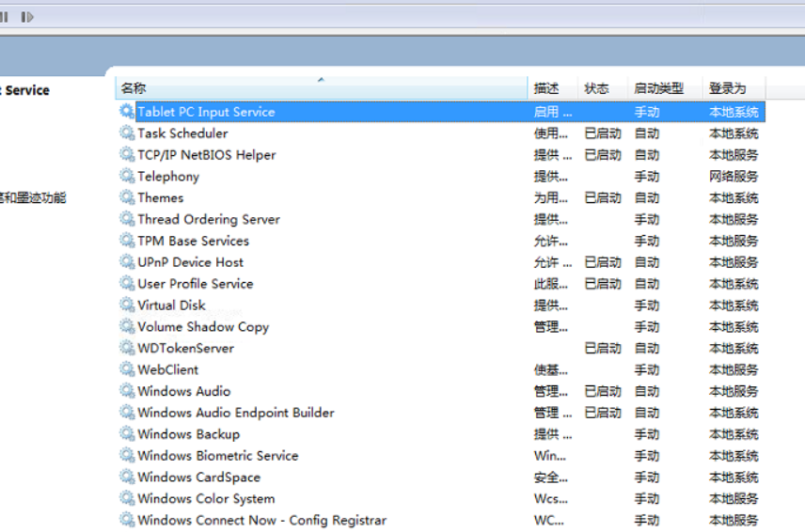Screen dimensions: 805x532
Task: Select the User Profile Service name
Action: [x=195, y=284]
